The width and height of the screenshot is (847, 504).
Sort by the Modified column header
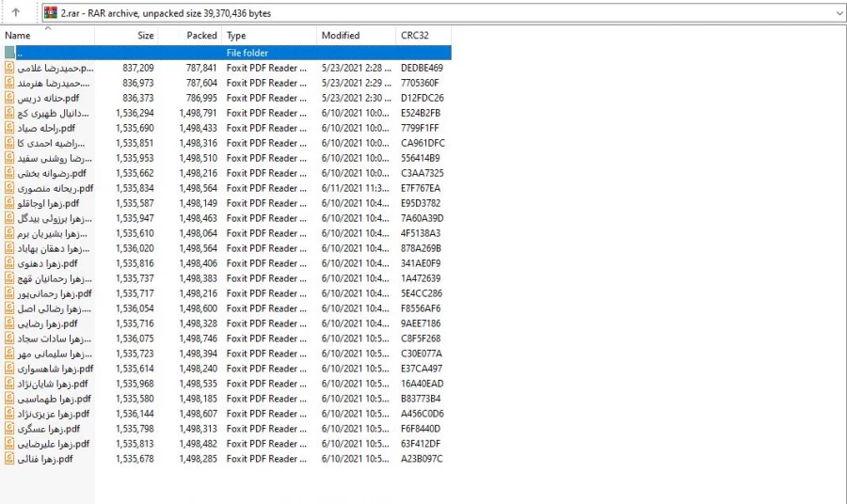point(340,36)
